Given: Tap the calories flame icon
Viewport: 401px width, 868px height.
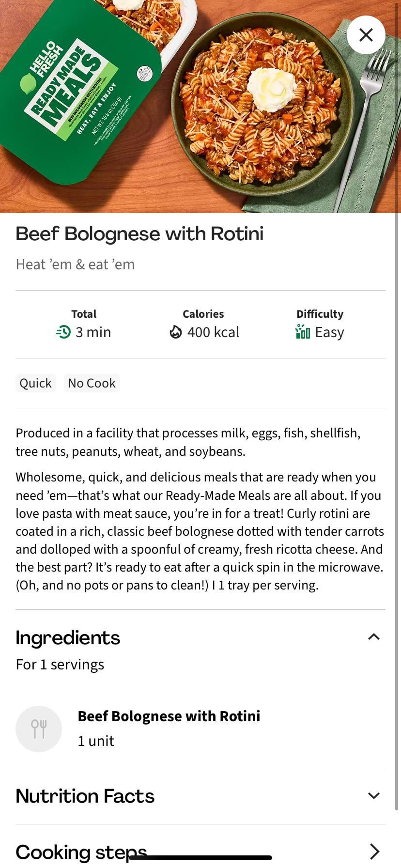Looking at the screenshot, I should point(175,332).
